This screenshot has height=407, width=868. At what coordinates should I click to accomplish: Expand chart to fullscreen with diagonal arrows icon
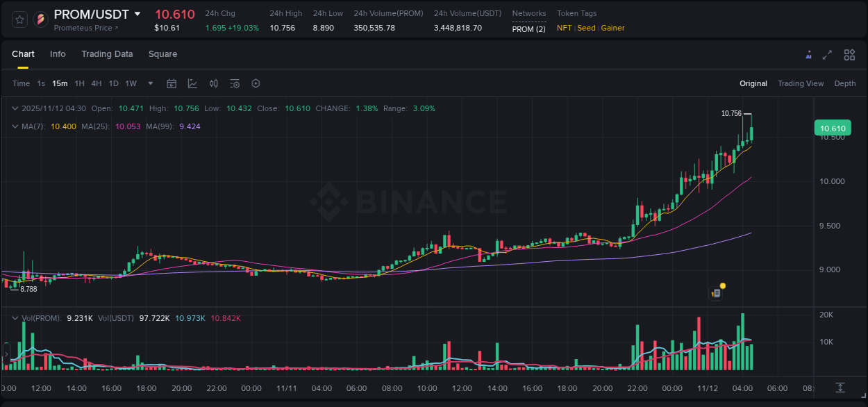coord(826,54)
